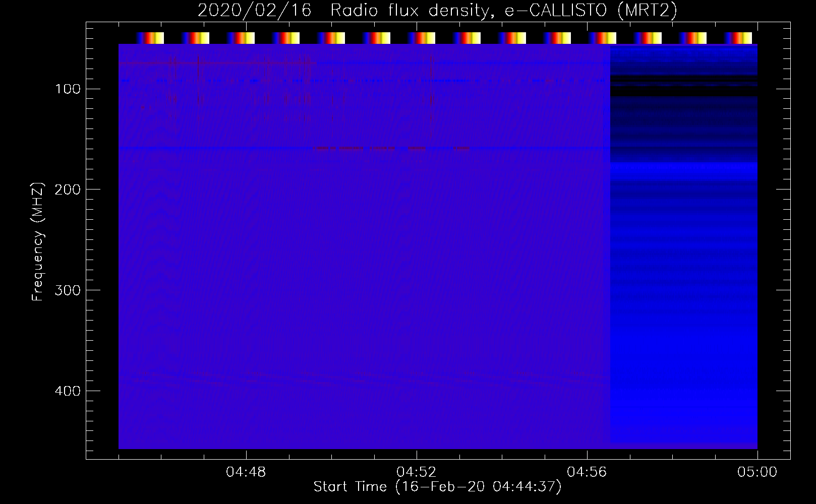Click the 04:48 time tick label
This screenshot has width=816, height=504.
(x=246, y=472)
